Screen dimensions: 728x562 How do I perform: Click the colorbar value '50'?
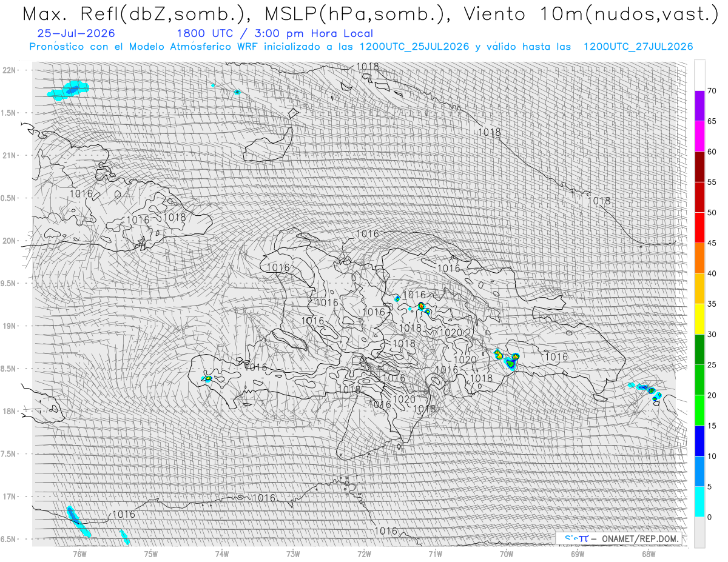point(712,213)
